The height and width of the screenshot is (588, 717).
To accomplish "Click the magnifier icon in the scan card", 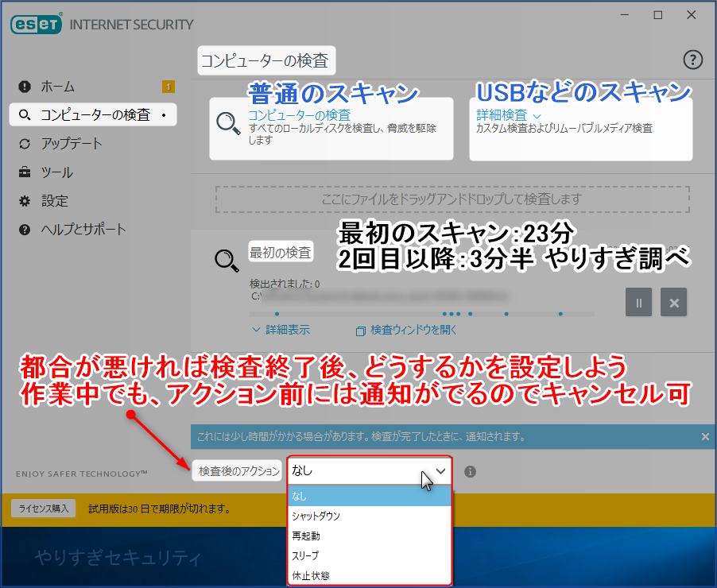I will click(228, 123).
